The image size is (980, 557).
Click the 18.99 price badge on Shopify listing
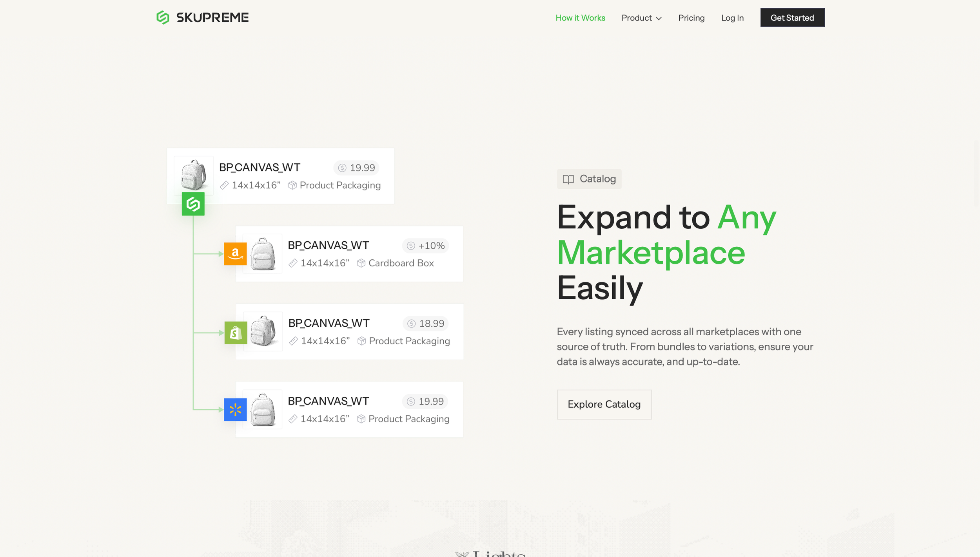[x=425, y=324]
